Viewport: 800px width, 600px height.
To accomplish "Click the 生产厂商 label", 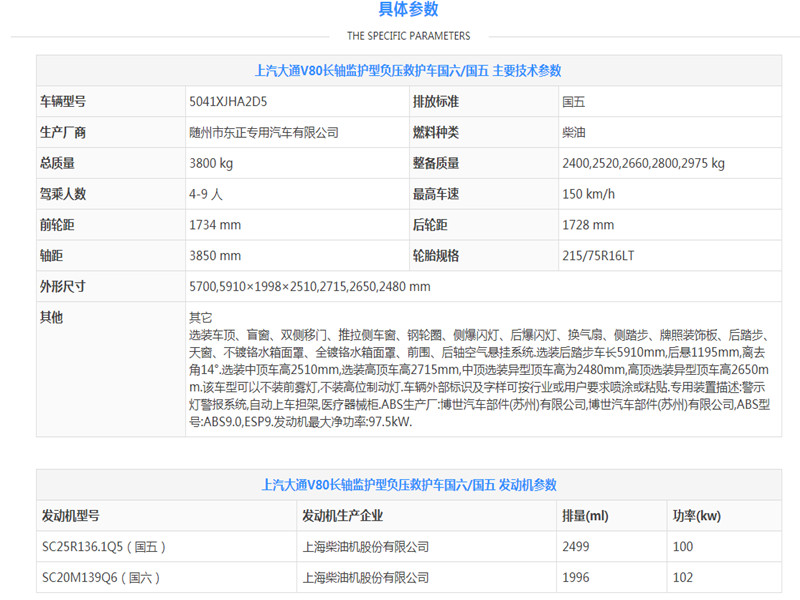I will (63, 133).
